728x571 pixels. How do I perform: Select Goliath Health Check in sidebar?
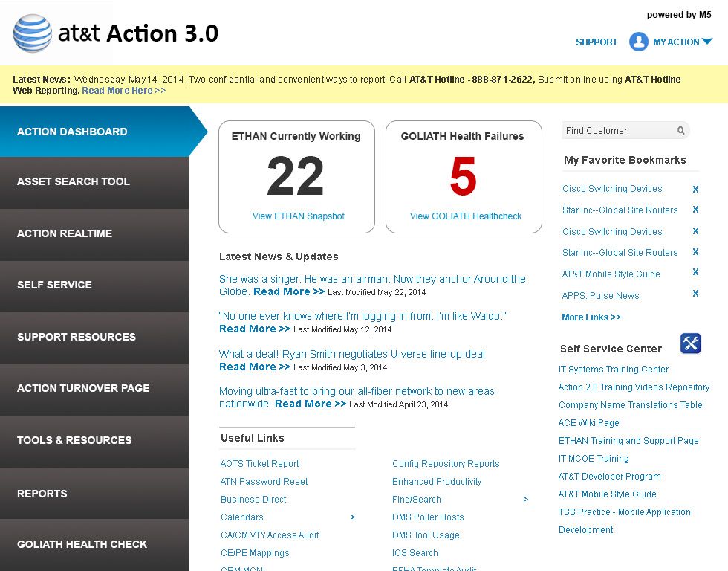[x=94, y=544]
